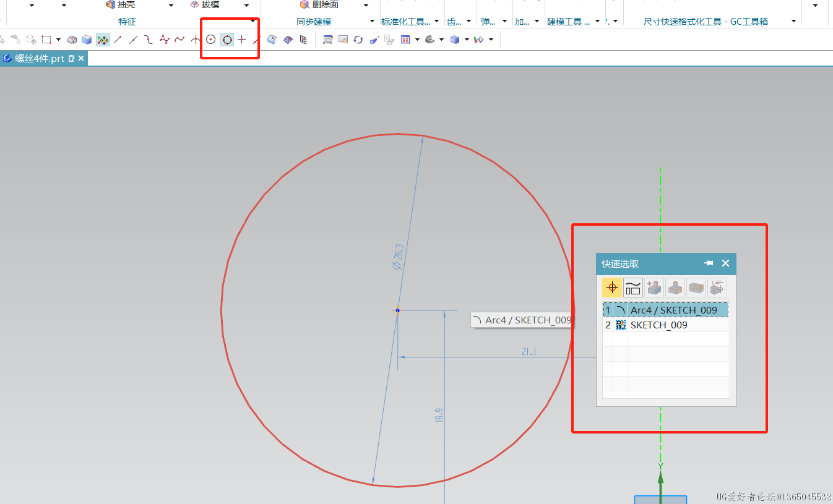Click the 拔模 draft command
This screenshot has width=833, height=504.
pos(204,5)
